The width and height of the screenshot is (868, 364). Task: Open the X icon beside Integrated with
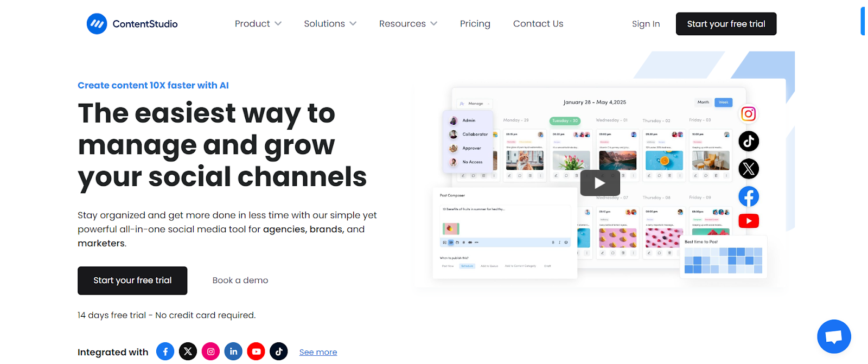(188, 352)
